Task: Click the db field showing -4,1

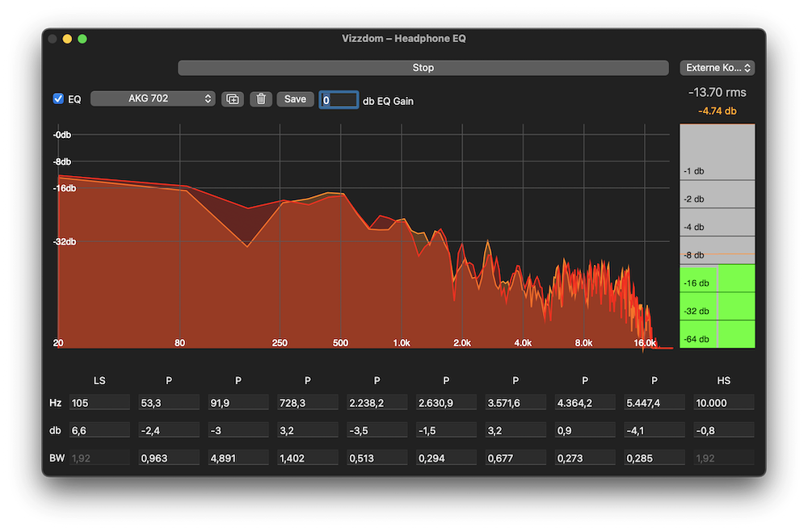Action: click(x=654, y=430)
